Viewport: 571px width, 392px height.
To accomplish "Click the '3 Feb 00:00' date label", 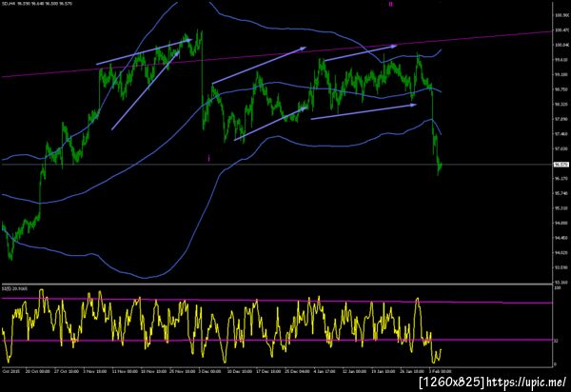I will pyautogui.click(x=440, y=372).
